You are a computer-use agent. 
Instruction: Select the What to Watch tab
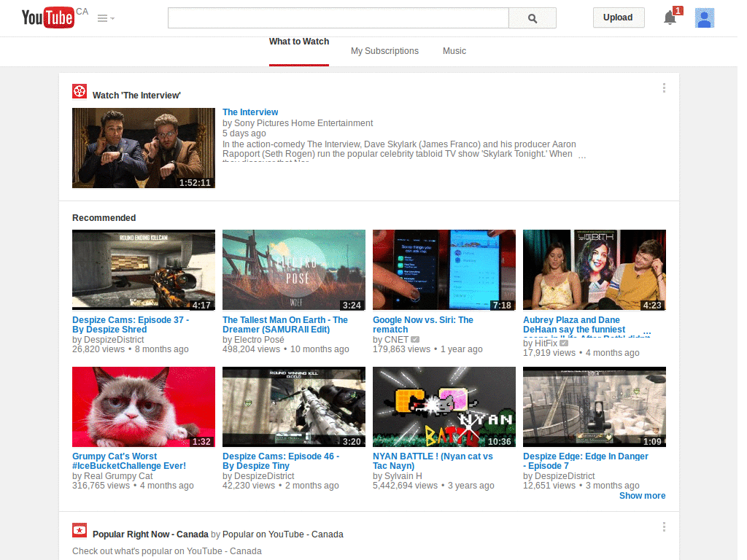click(x=298, y=42)
